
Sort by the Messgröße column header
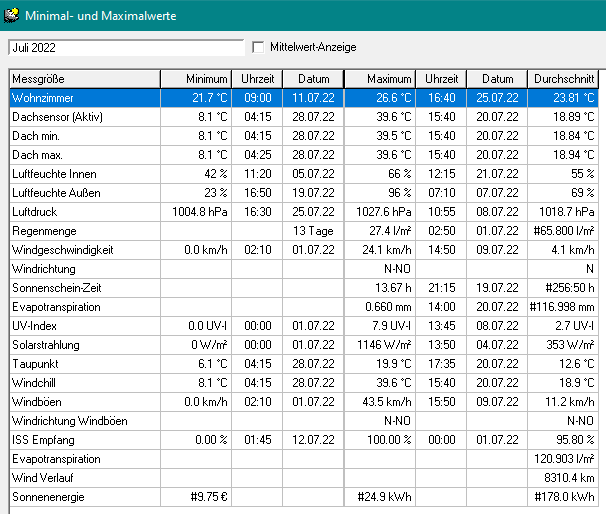(84, 79)
